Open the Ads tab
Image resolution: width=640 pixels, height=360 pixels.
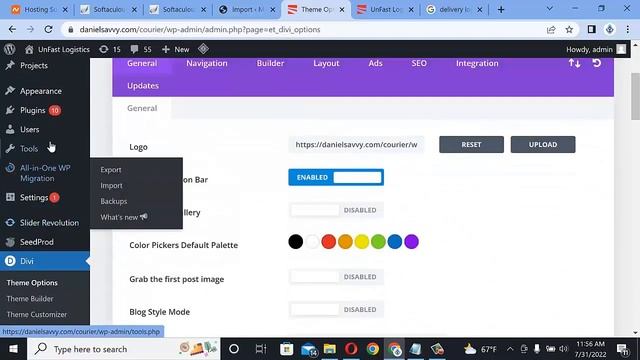(x=375, y=63)
